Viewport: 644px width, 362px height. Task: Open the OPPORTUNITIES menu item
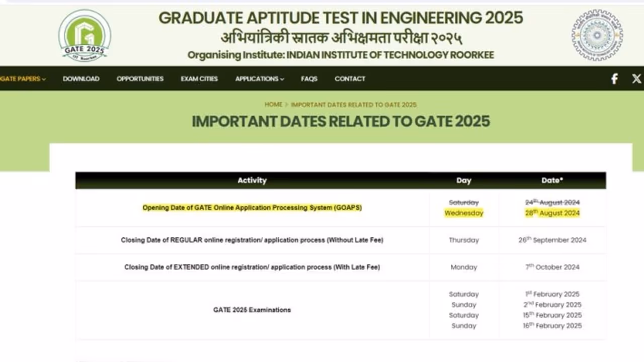click(140, 79)
